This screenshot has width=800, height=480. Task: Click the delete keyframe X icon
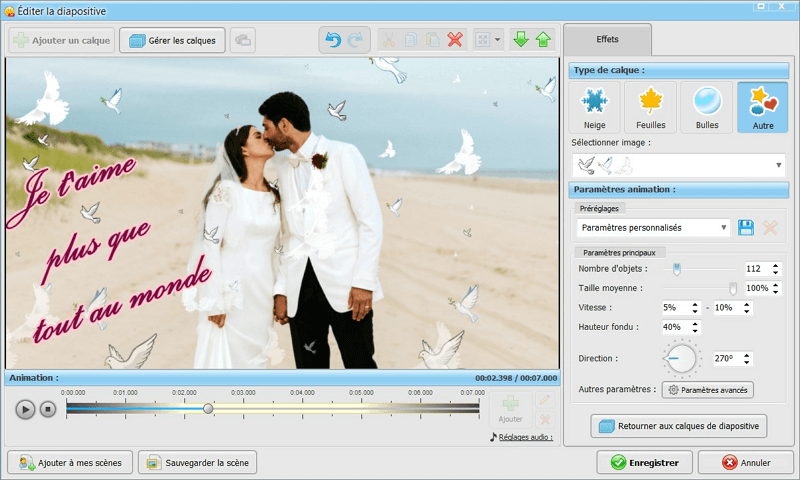pyautogui.click(x=544, y=419)
